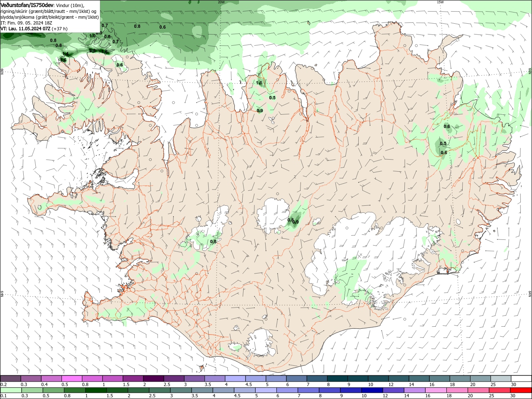Pick the white swatch ending the upper legend
The image size is (532, 399).
coord(521,379)
